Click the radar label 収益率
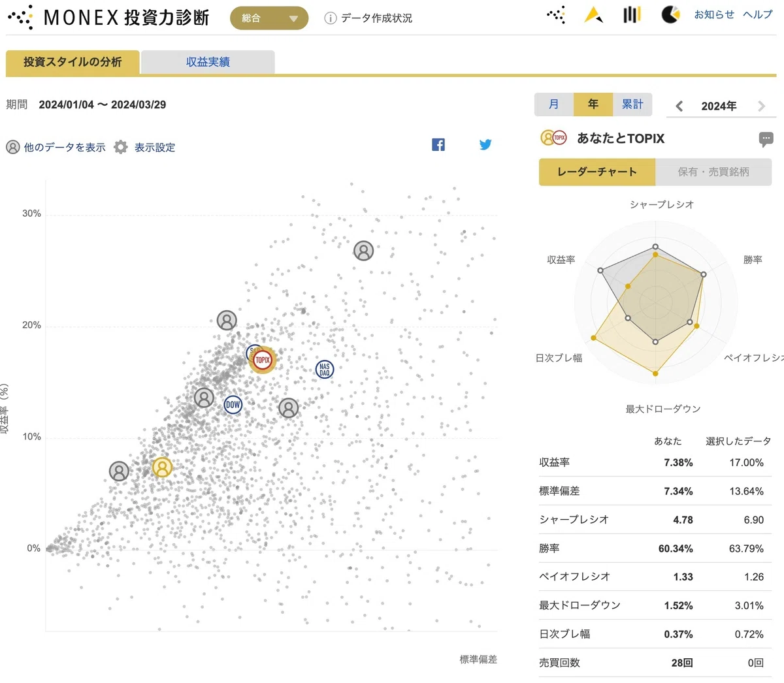 (561, 260)
